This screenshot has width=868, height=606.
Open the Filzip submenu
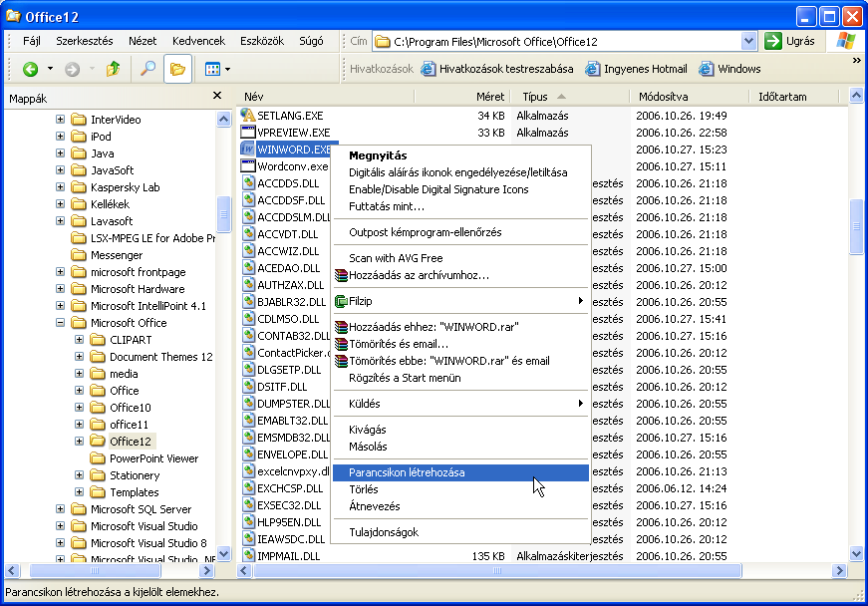(x=460, y=301)
